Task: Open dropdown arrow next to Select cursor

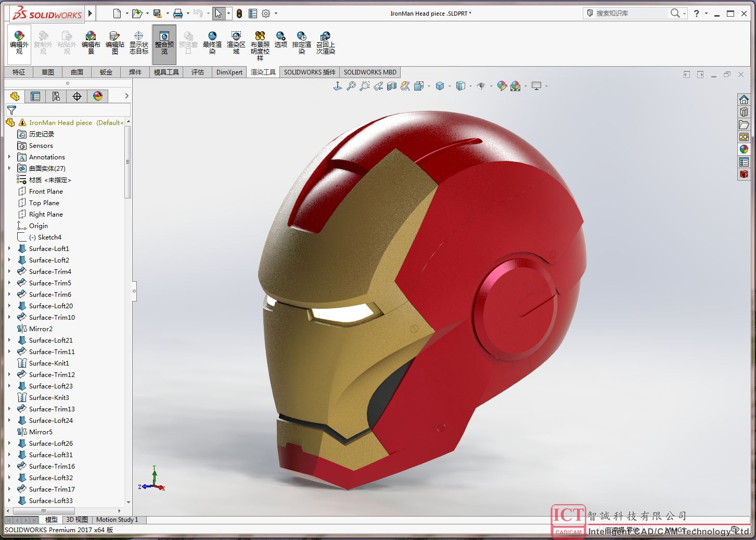Action: tap(228, 14)
